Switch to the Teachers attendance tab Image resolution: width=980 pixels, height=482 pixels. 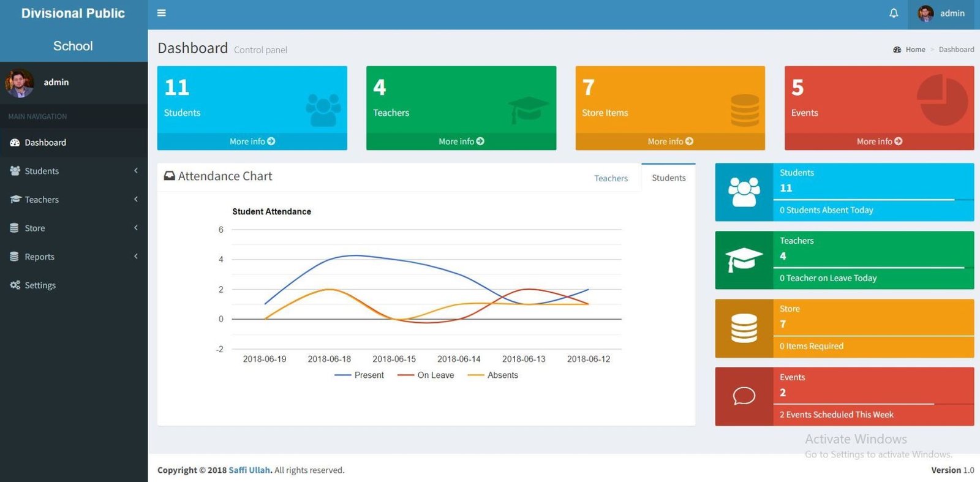click(611, 178)
